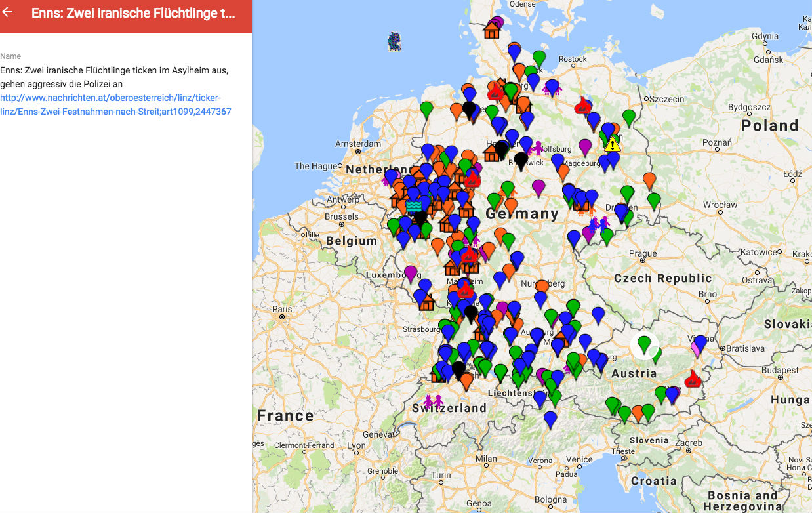
Task: Click the back arrow in the red header
Action: pos(8,12)
